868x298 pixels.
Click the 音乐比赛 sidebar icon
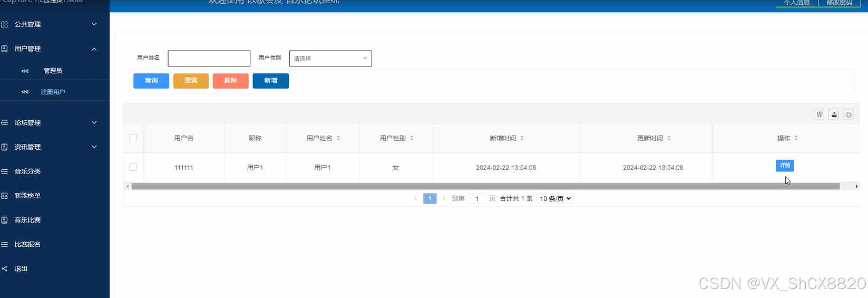(x=4, y=220)
